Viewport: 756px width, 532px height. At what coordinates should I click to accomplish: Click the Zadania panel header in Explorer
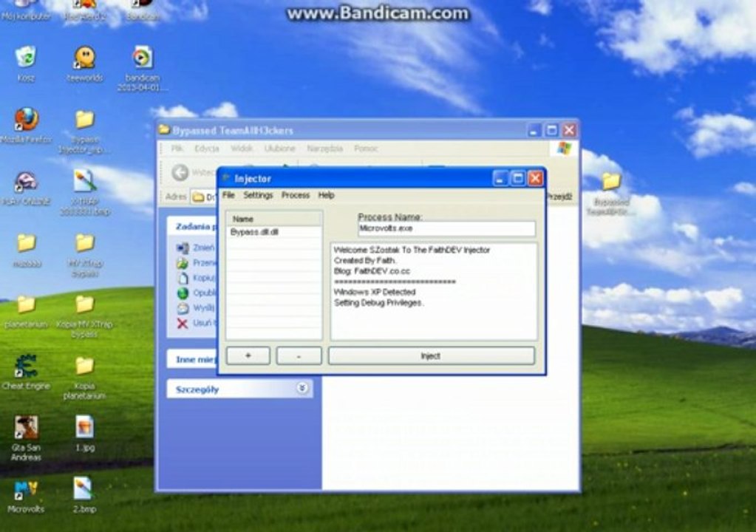(x=192, y=227)
